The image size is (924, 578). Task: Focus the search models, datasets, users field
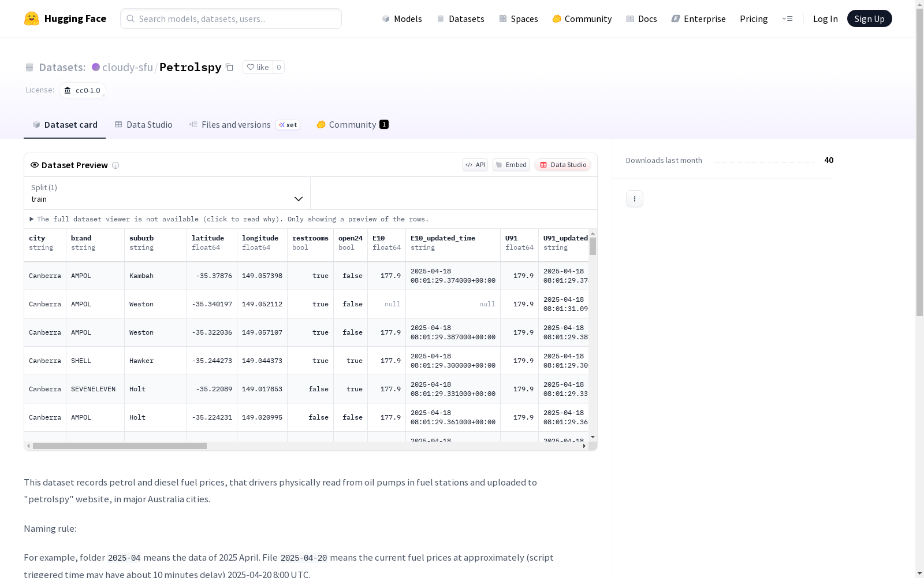pyautogui.click(x=231, y=18)
